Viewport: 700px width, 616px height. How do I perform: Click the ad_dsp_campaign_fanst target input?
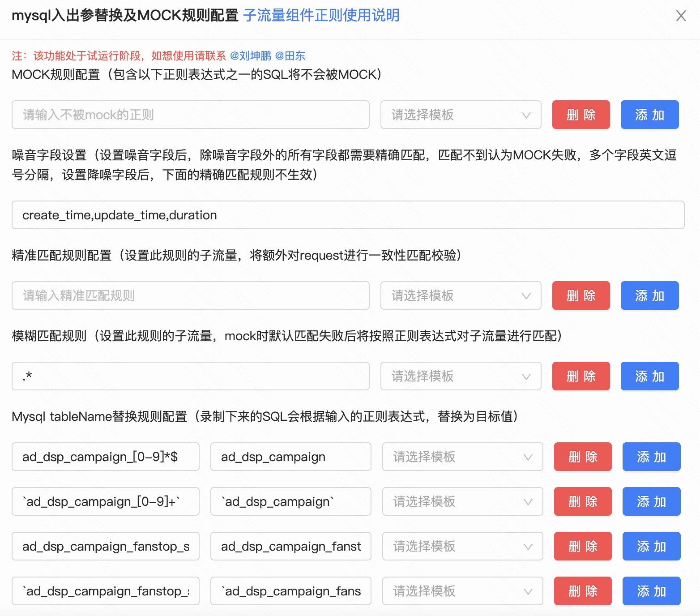click(291, 546)
